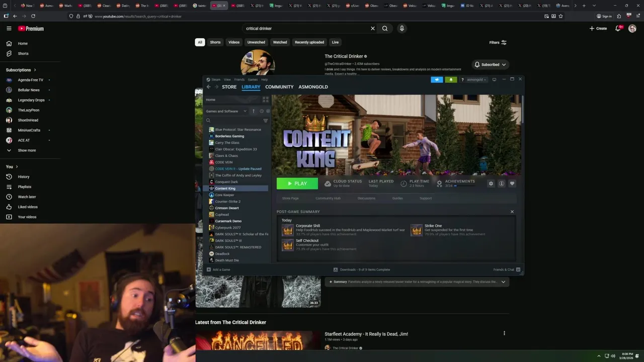Click Add a Game plus icon
This screenshot has height=362, width=644.
point(208,269)
